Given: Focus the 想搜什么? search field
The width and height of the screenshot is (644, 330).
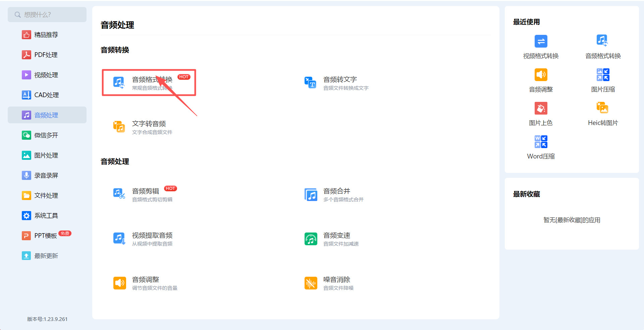Looking at the screenshot, I should (47, 15).
